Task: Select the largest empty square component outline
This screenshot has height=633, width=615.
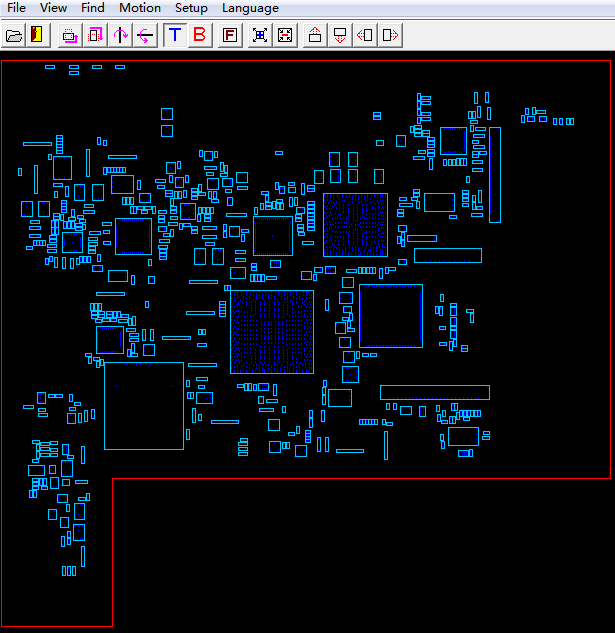Action: (x=144, y=406)
